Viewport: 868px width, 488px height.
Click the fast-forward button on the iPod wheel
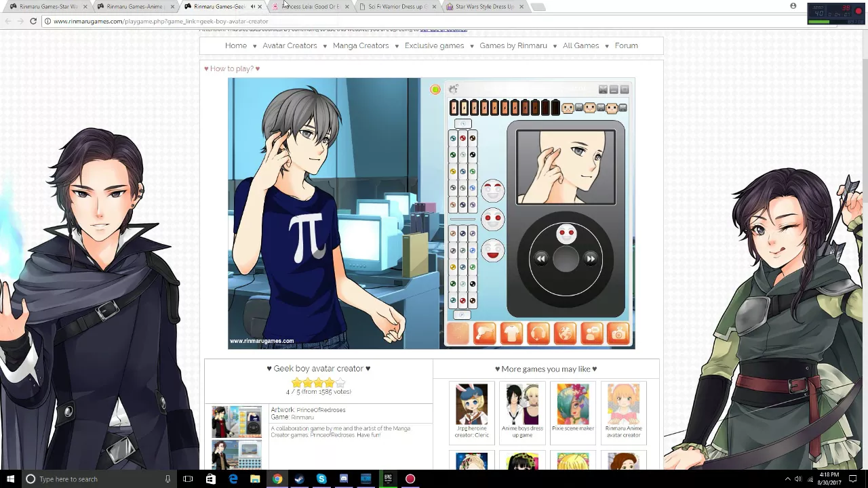pyautogui.click(x=591, y=259)
